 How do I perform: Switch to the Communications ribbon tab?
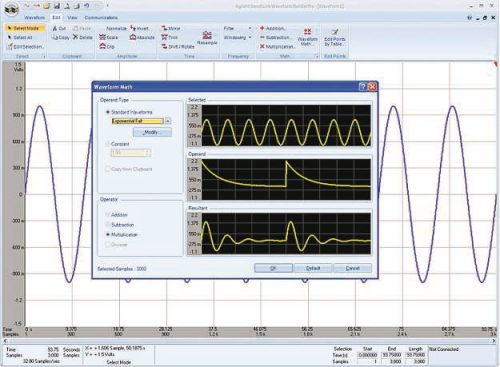click(101, 17)
